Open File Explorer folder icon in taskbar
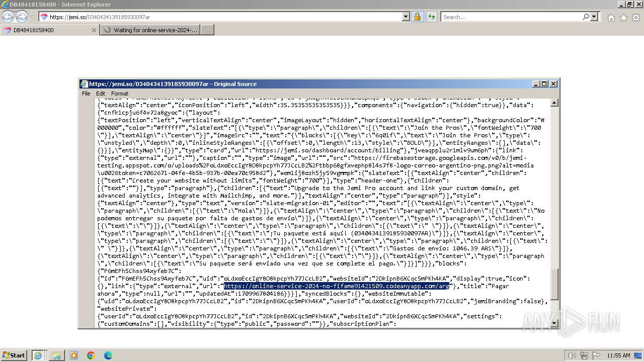 (56, 355)
